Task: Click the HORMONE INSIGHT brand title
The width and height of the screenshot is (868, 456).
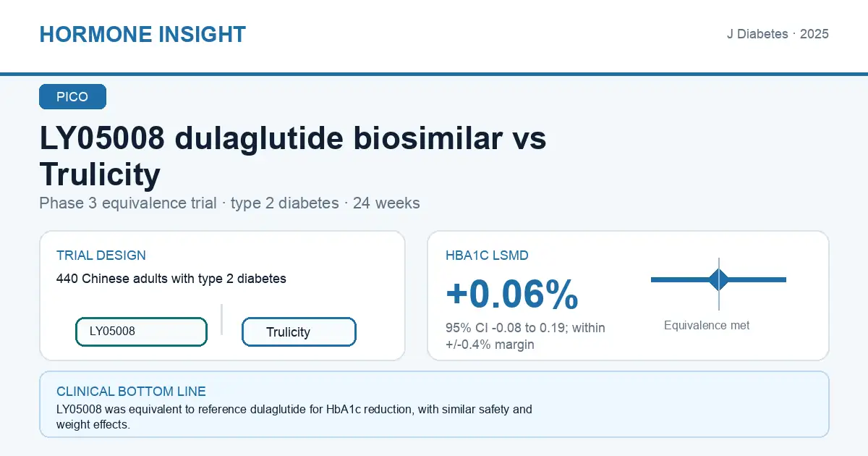Action: click(x=142, y=35)
